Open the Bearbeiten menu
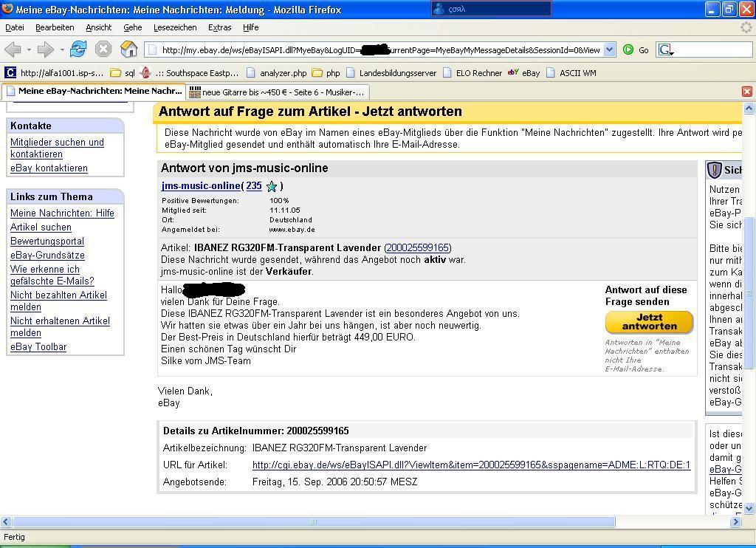 (x=55, y=27)
